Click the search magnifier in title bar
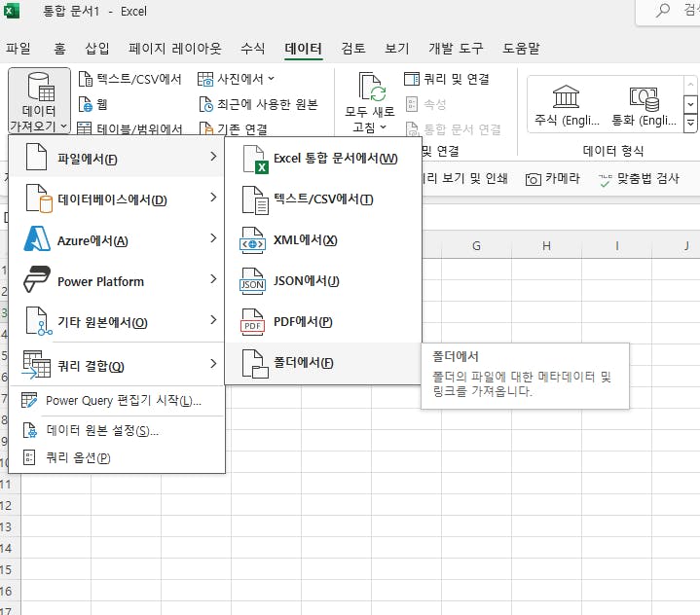This screenshot has width=700, height=615. tap(662, 10)
